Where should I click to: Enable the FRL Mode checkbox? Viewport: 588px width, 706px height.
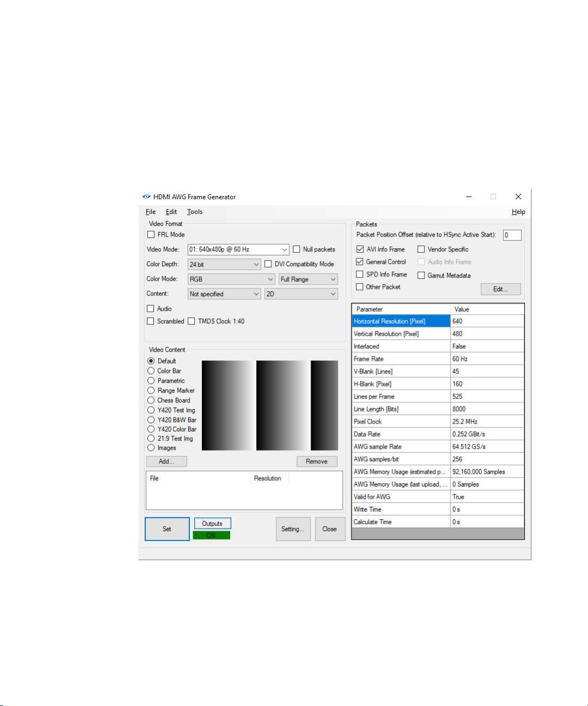tap(151, 235)
